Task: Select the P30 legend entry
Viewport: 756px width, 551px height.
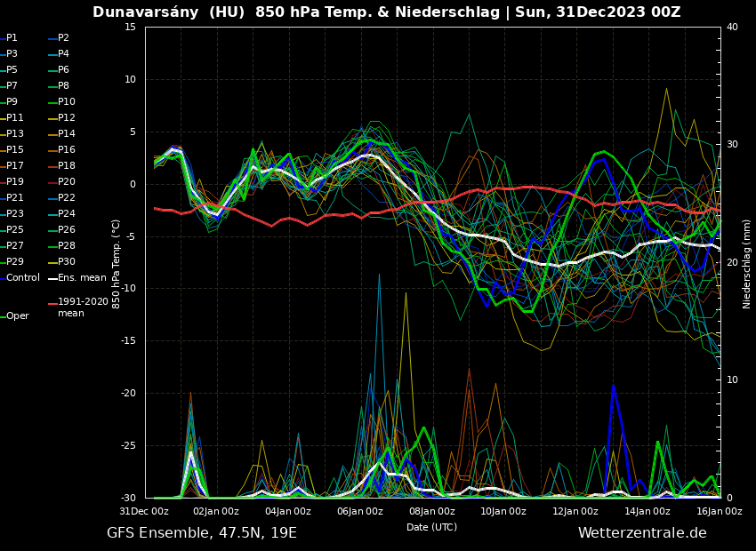Action: (x=67, y=262)
